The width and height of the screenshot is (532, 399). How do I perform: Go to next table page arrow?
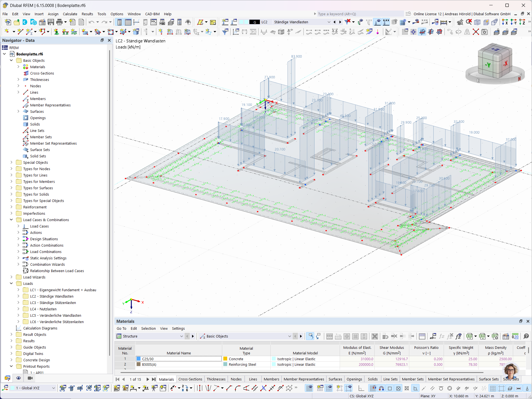click(148, 379)
